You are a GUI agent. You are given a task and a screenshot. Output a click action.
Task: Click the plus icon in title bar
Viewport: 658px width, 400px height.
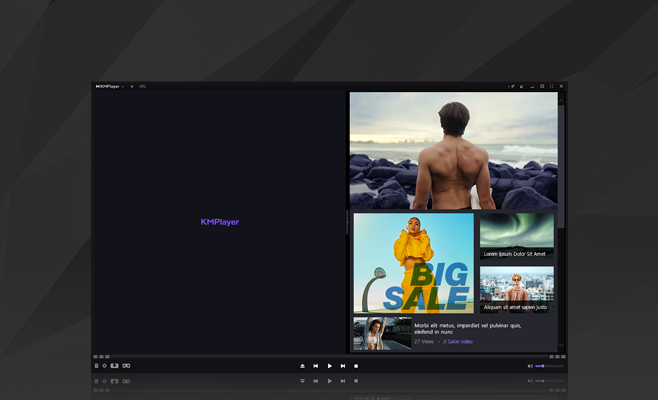pyautogui.click(x=132, y=86)
